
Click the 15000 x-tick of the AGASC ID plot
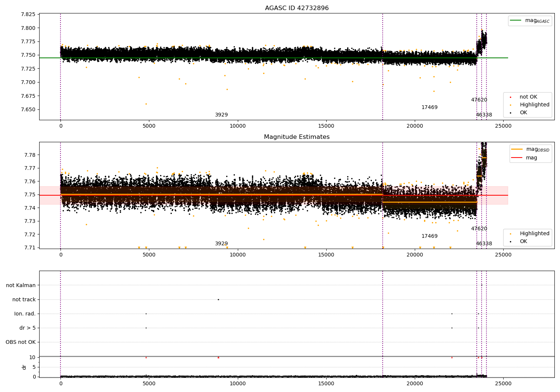(x=326, y=126)
